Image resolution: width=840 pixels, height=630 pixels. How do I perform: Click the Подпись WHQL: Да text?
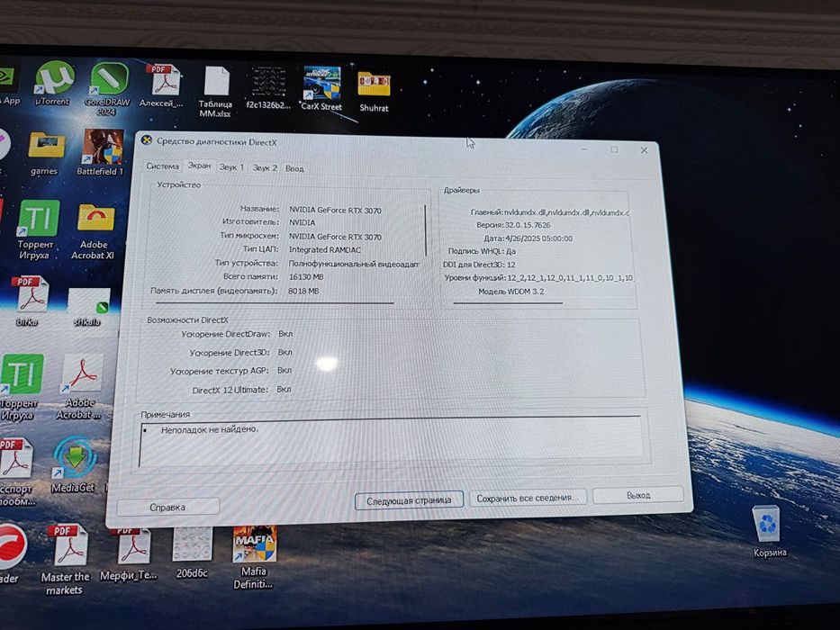click(x=482, y=251)
